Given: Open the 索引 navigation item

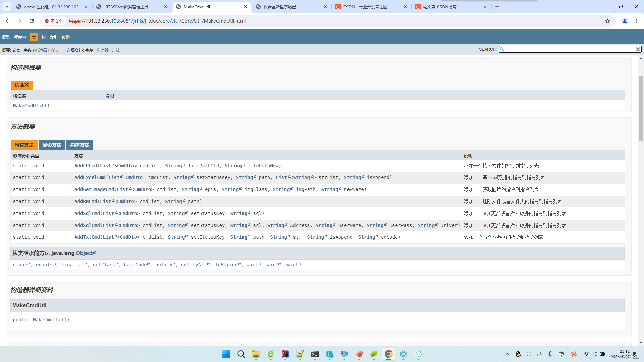Looking at the screenshot, I should pos(54,37).
